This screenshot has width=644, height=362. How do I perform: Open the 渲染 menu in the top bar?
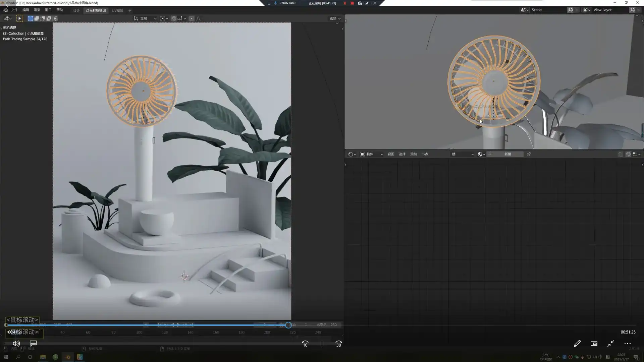click(x=37, y=10)
